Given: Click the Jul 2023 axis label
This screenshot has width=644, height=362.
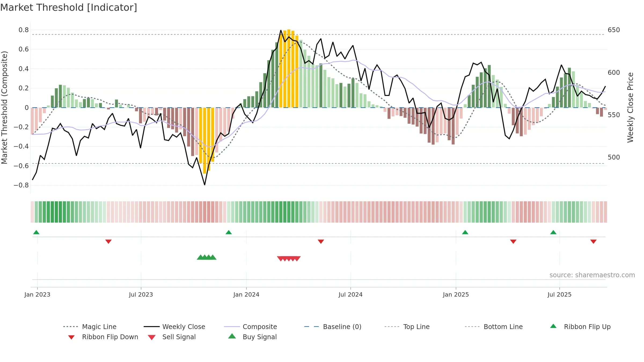Looking at the screenshot, I should click(141, 295).
